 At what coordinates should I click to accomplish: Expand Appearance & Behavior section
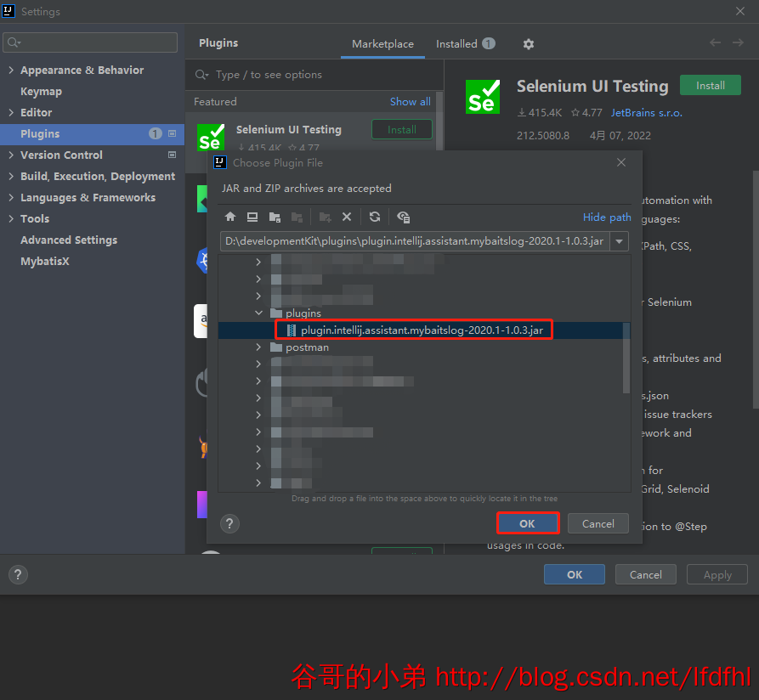click(11, 71)
